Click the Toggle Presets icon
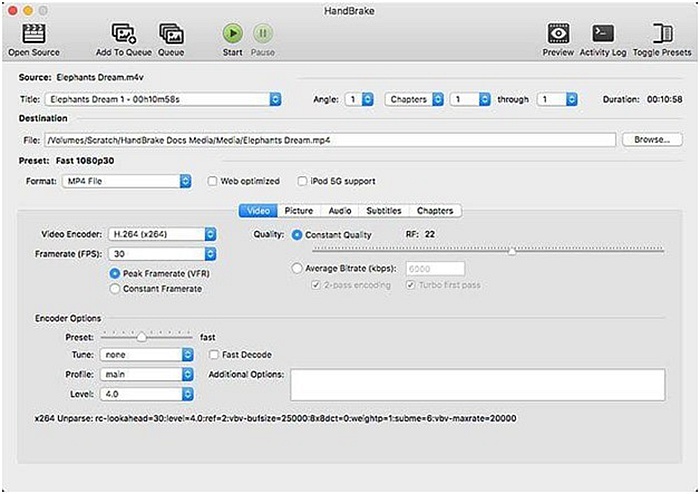Screen dimensions: 700x494 [x=662, y=34]
